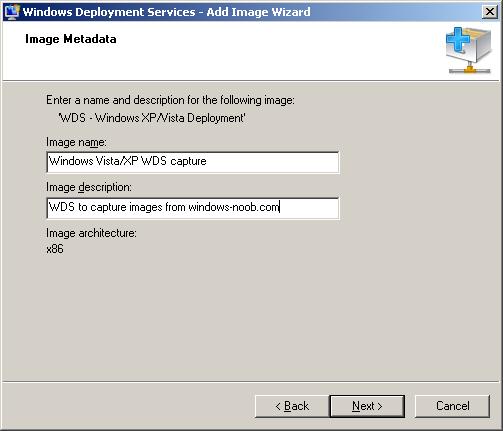Place cursor on word 'capture' in Image name
This screenshot has height=431, width=503.
coord(188,162)
